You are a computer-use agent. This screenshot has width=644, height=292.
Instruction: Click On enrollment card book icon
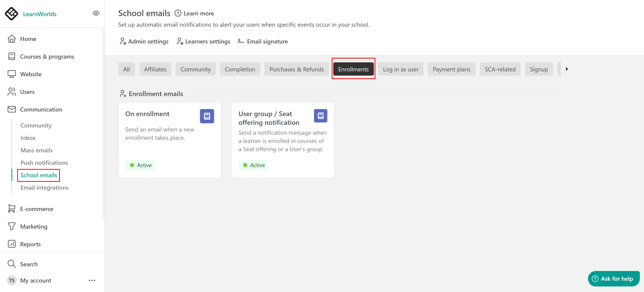click(207, 116)
